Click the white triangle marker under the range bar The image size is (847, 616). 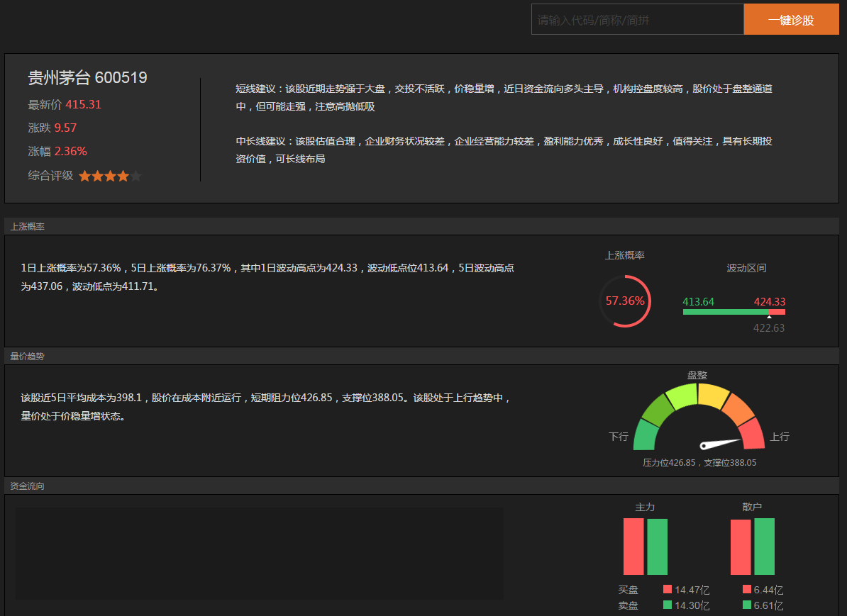(769, 317)
